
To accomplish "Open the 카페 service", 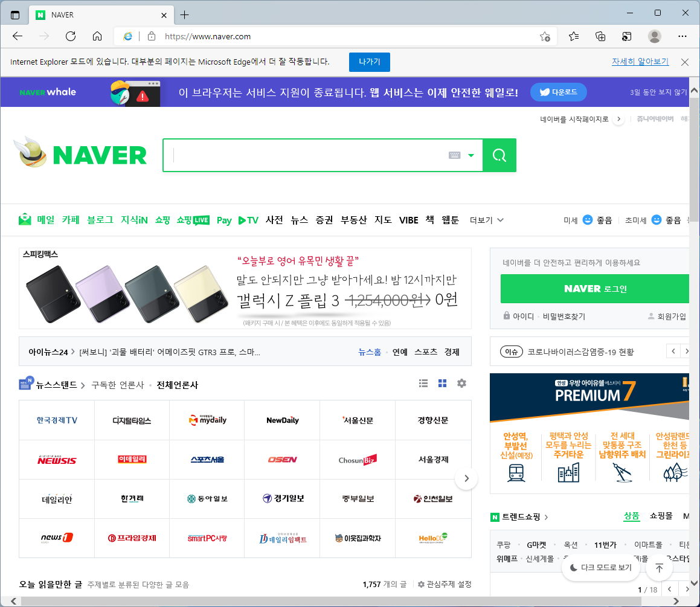I will point(71,220).
